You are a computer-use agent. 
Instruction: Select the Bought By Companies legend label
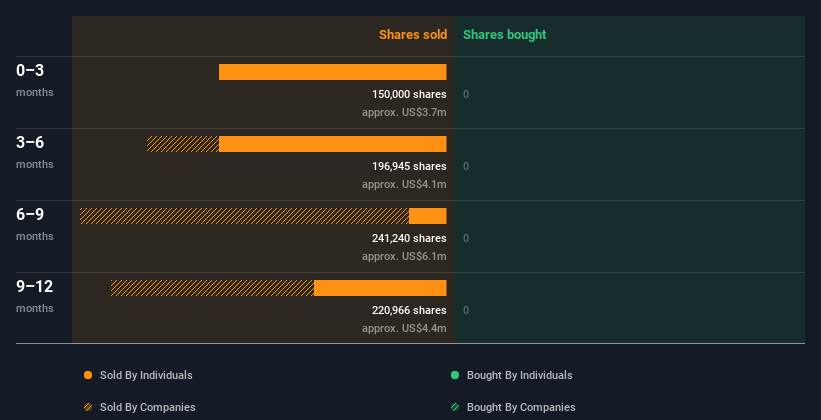521,407
